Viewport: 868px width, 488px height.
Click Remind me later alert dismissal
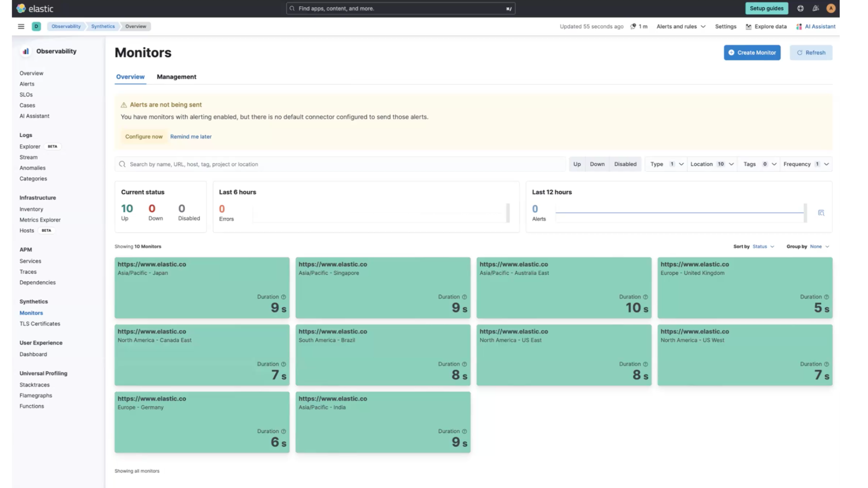191,136
